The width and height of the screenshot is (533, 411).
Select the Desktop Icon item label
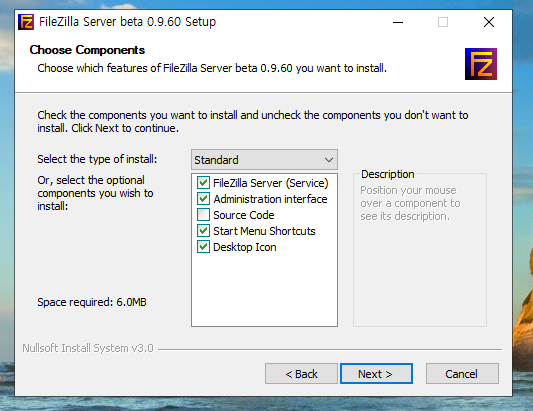point(245,247)
